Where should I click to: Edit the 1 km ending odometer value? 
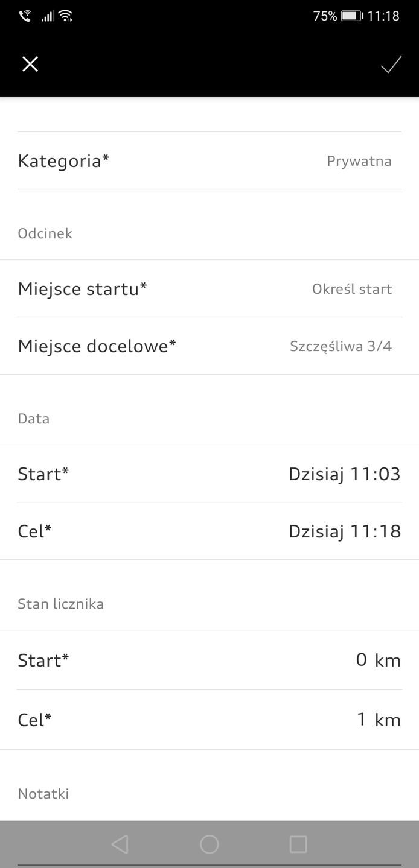[x=378, y=720]
